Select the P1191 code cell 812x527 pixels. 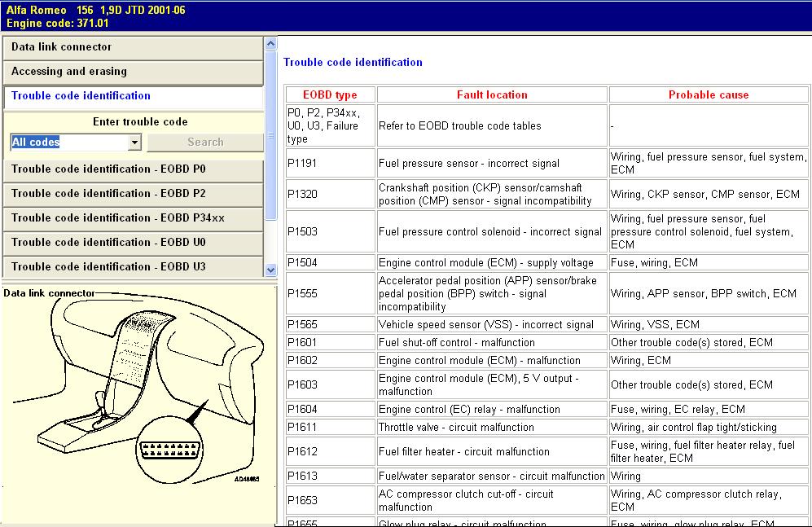point(330,164)
